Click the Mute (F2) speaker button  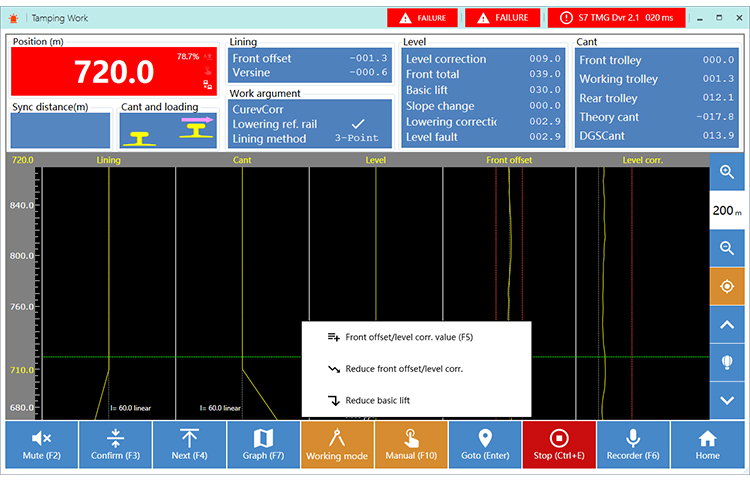pos(42,445)
